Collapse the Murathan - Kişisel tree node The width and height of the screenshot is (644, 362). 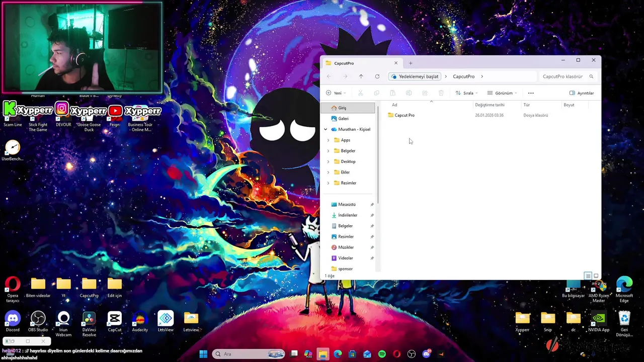coord(326,129)
